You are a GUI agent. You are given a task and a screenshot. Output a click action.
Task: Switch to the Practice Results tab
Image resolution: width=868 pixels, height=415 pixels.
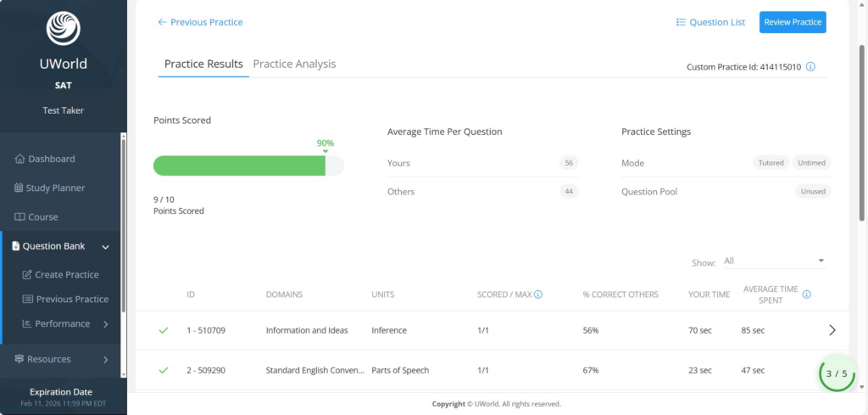coord(203,64)
